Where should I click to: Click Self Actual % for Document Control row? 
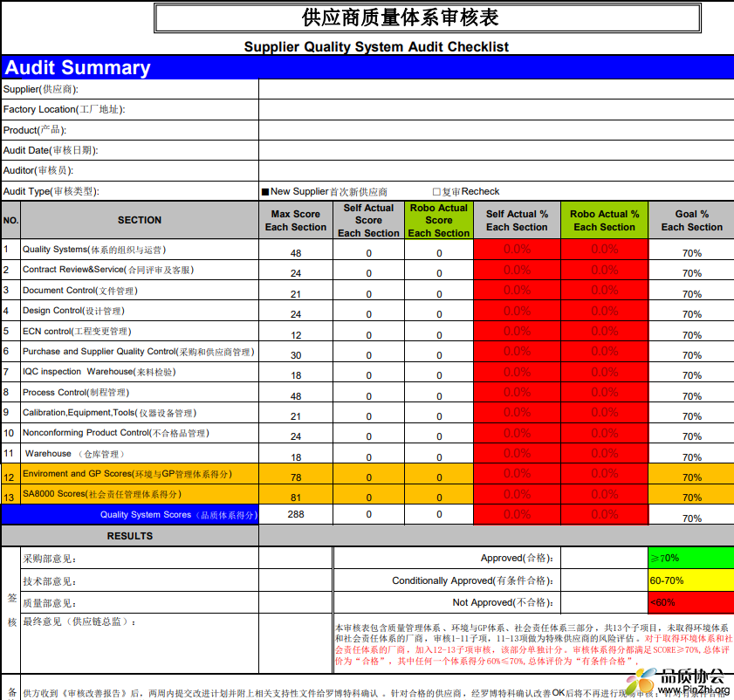(517, 291)
